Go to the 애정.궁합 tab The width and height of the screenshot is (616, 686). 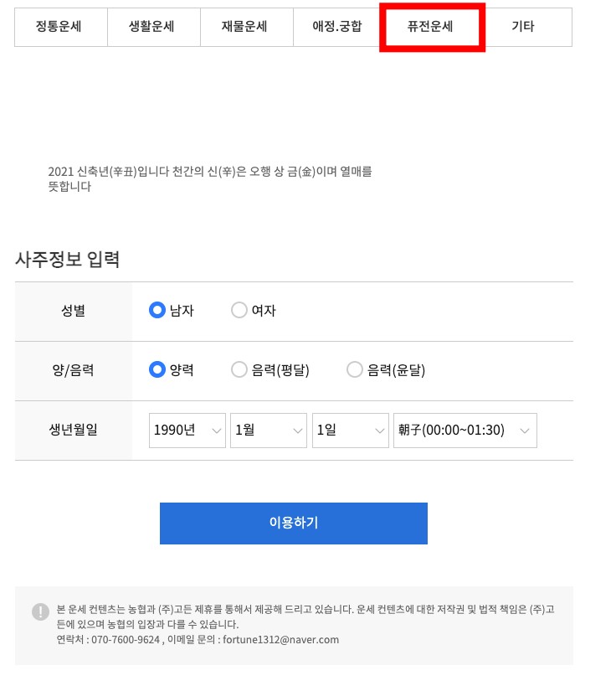point(338,27)
